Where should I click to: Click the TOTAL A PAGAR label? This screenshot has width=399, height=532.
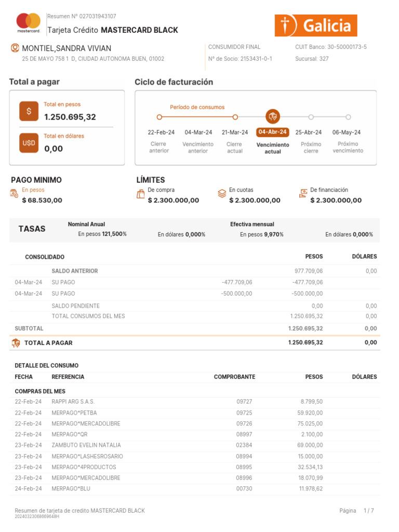(48, 343)
